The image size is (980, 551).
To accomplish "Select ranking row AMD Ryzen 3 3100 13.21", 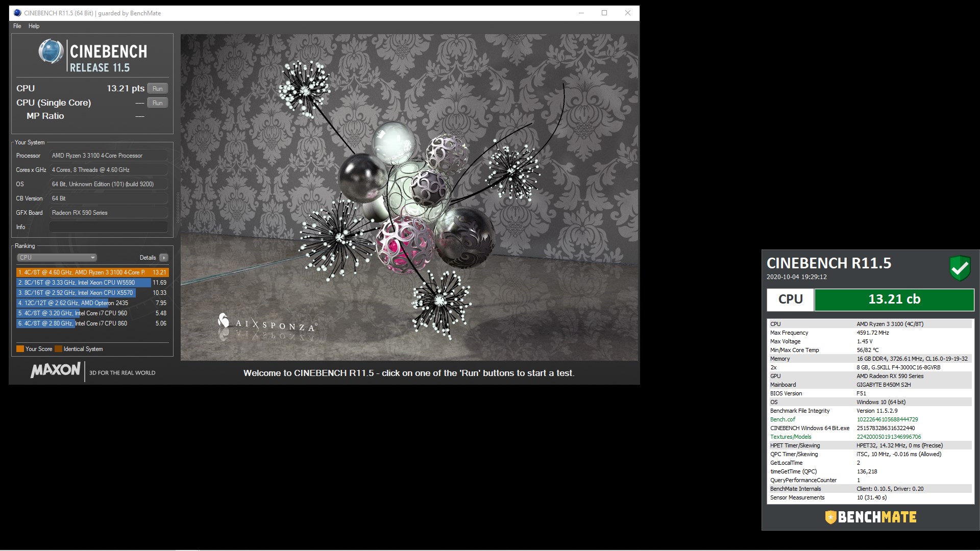I will (x=92, y=272).
